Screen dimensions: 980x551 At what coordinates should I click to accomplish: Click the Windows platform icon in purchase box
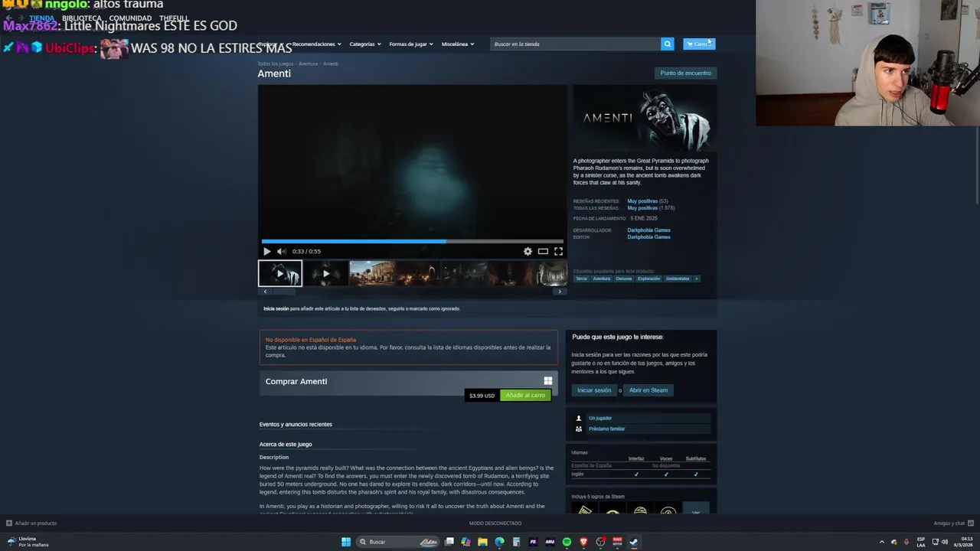[x=547, y=381]
